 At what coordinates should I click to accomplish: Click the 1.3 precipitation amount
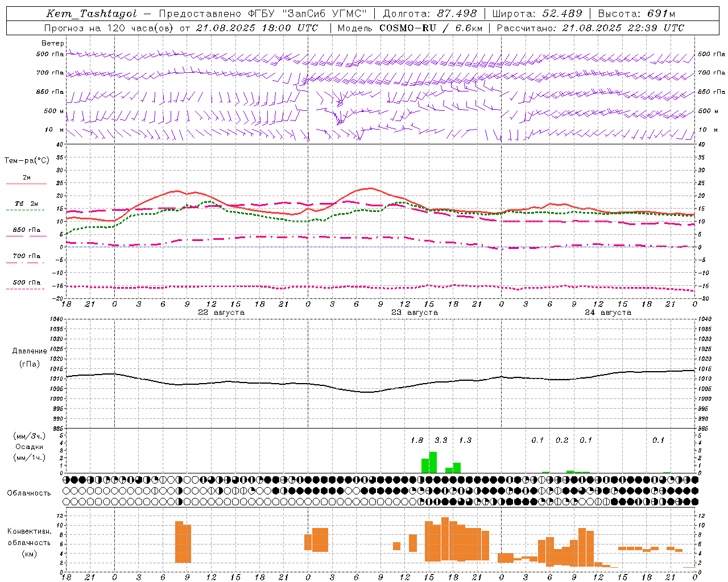465,440
